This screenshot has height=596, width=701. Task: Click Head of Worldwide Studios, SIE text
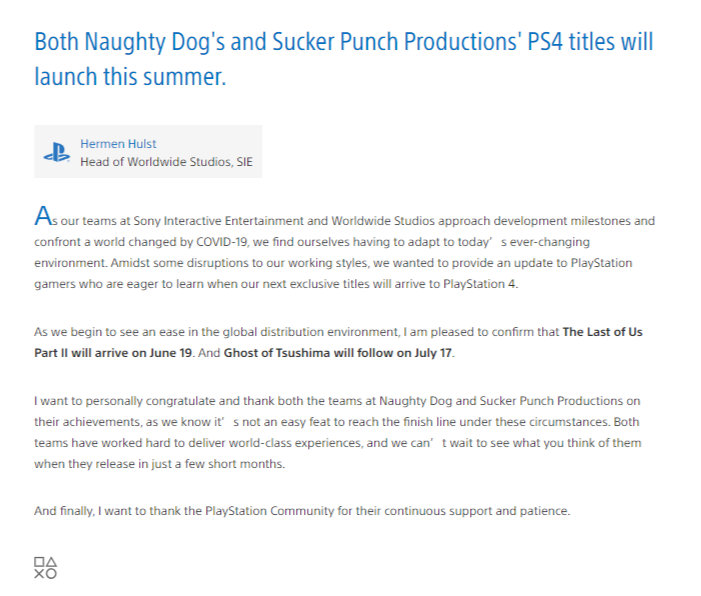pyautogui.click(x=166, y=162)
